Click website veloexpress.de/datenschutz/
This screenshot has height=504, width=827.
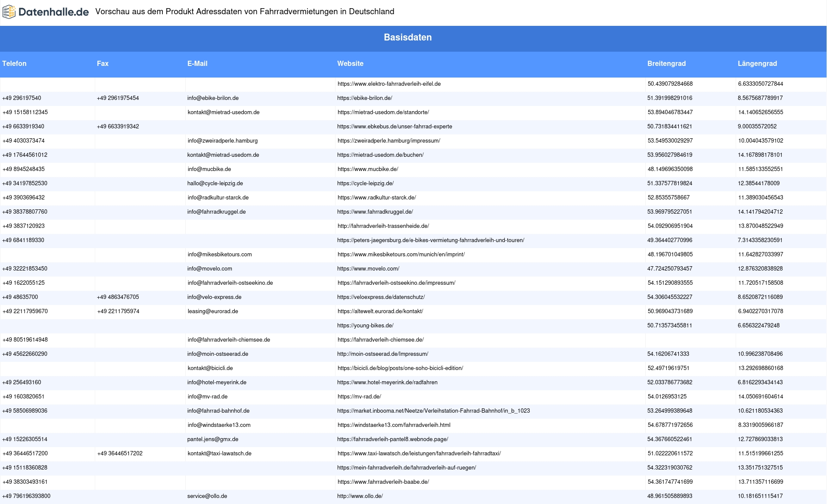[x=381, y=297]
